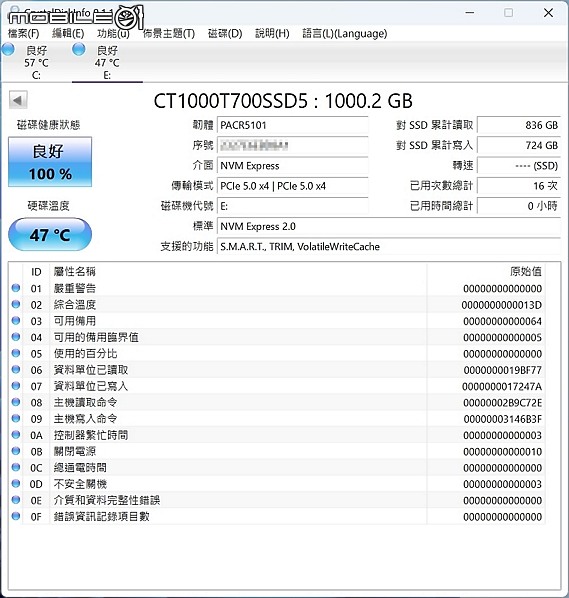The image size is (569, 598).
Task: Click the power-on count value 16 次
Action: [x=519, y=186]
